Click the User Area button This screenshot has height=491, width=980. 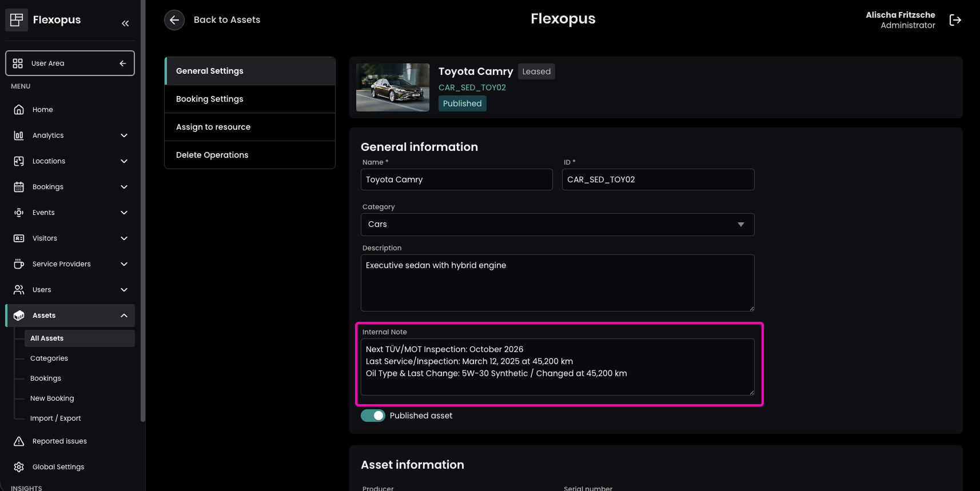point(70,63)
